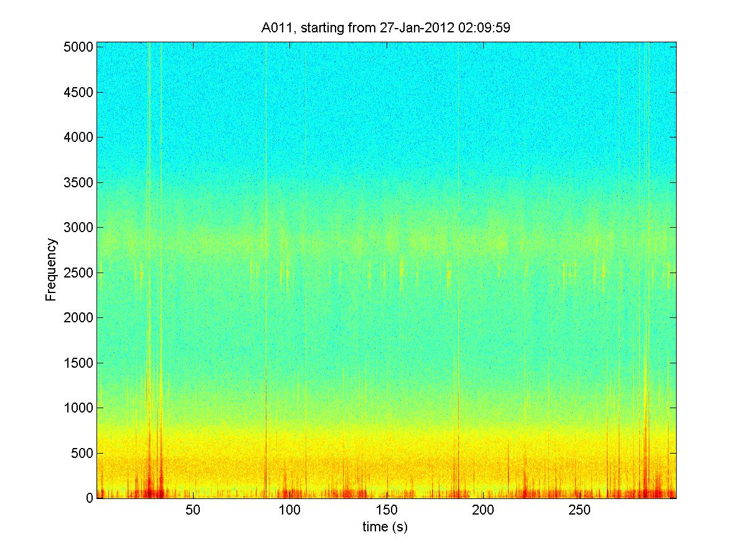Click the 200 time-axis tick label
Screen dimensions: 747x560
tap(483, 510)
